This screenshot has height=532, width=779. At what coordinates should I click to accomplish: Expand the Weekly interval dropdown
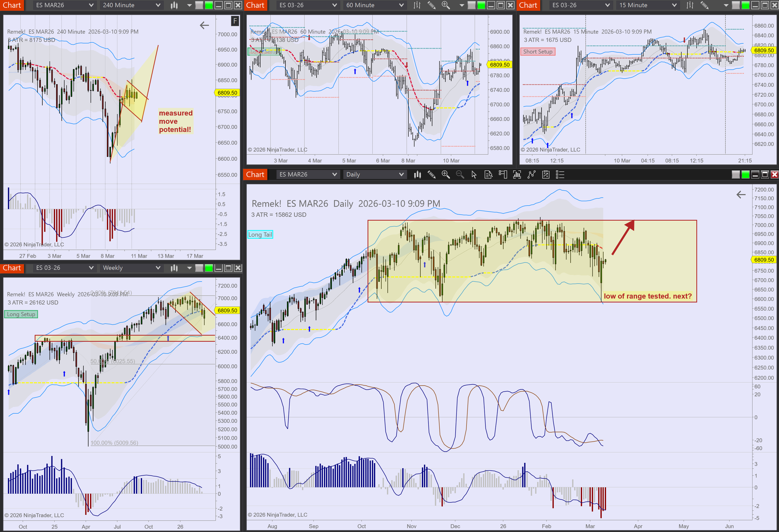coord(131,268)
